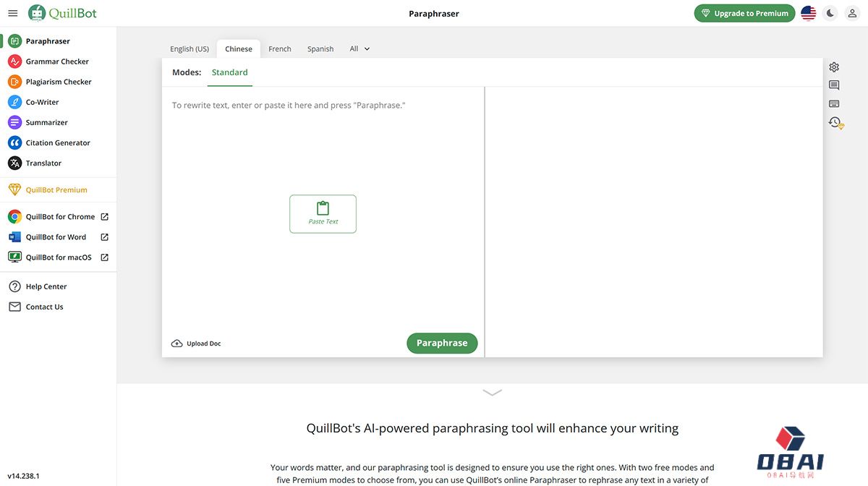Open QuillBot for macOS link
The height and width of the screenshot is (486, 868).
[58, 257]
